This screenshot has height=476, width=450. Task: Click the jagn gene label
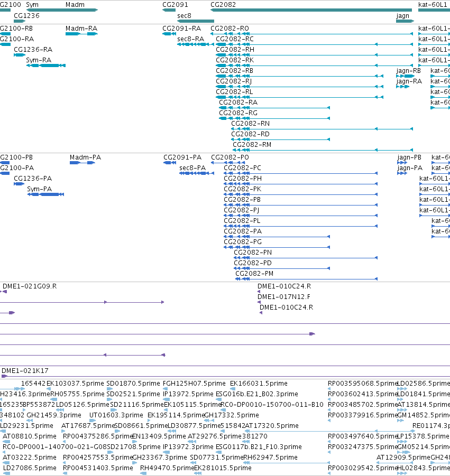pos(403,16)
